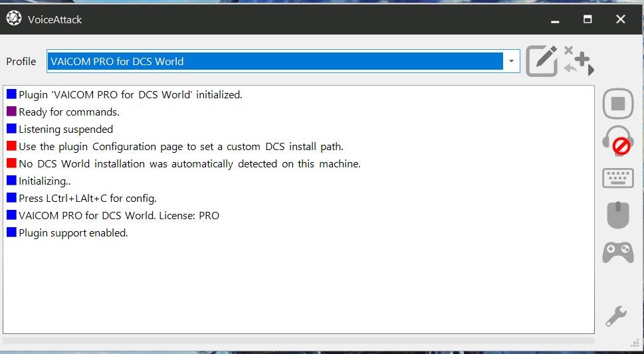Expand the Profile dropdown arrow

511,61
